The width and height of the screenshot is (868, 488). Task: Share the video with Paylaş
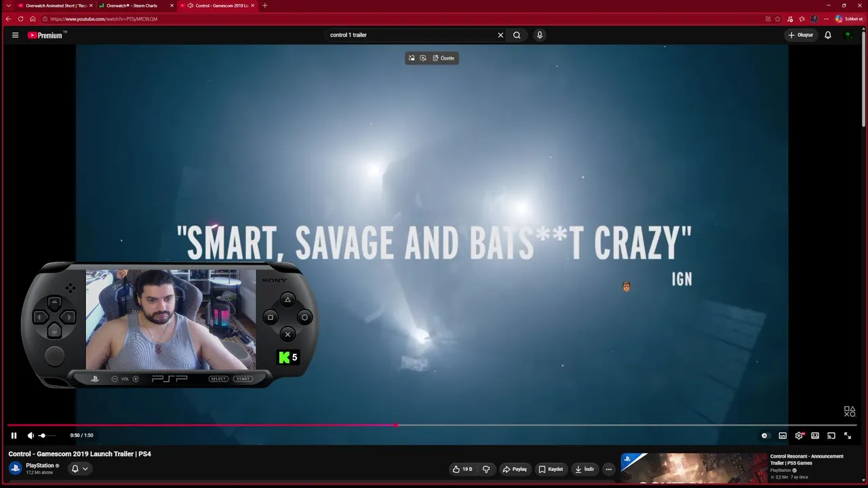(515, 469)
